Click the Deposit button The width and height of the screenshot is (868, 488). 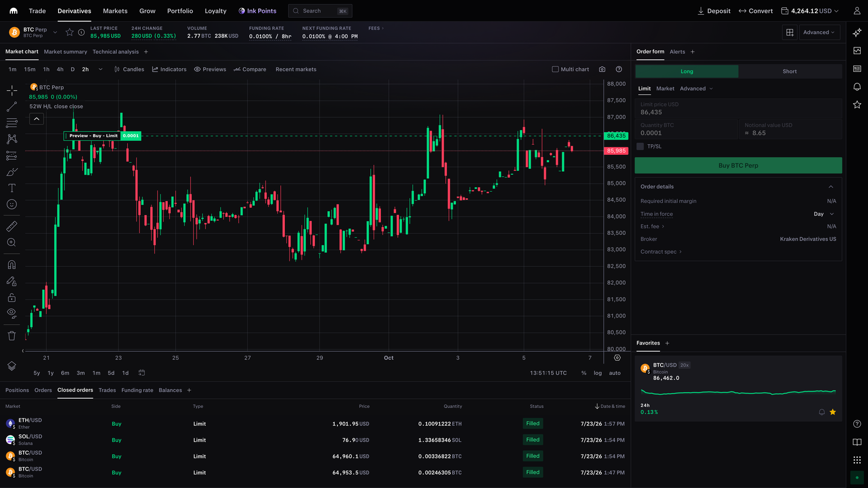tap(714, 11)
